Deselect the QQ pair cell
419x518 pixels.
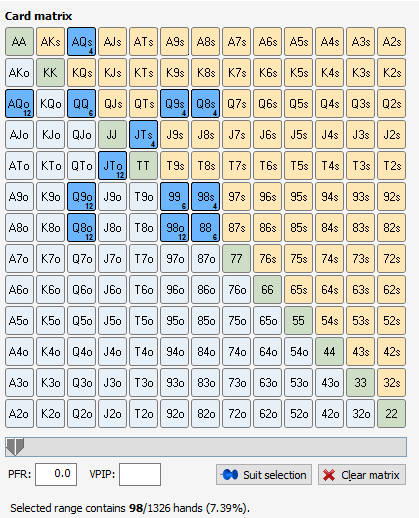[81, 104]
